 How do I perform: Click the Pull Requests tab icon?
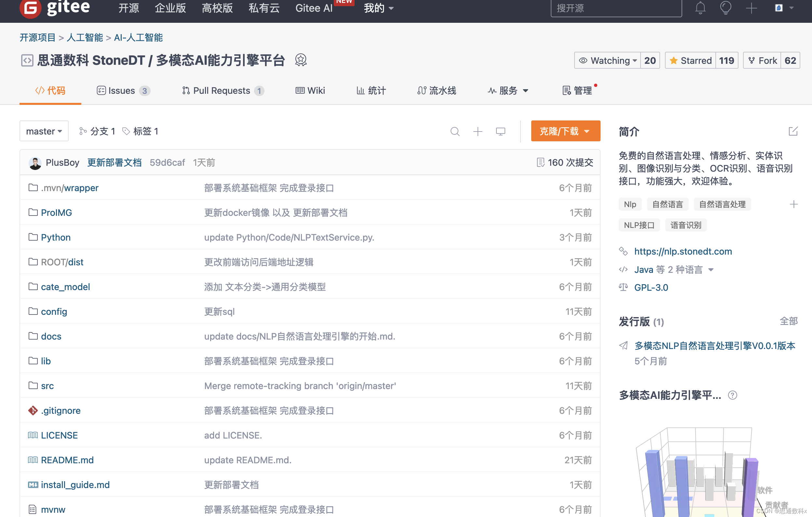[x=186, y=91]
